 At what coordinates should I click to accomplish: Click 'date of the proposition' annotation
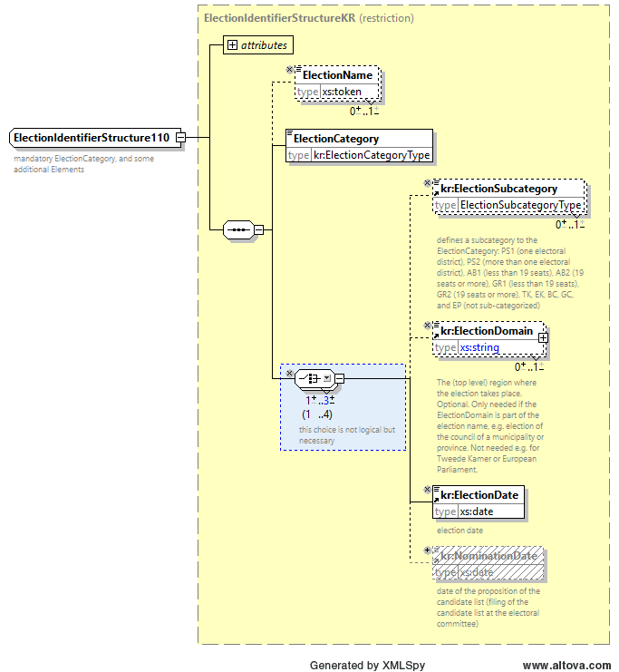click(x=488, y=608)
